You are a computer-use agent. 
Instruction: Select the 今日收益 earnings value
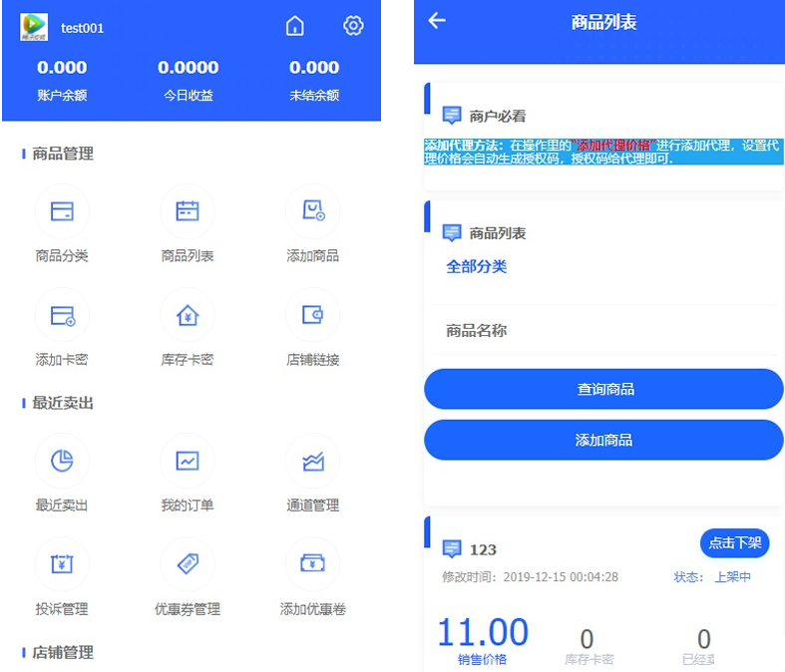189,68
